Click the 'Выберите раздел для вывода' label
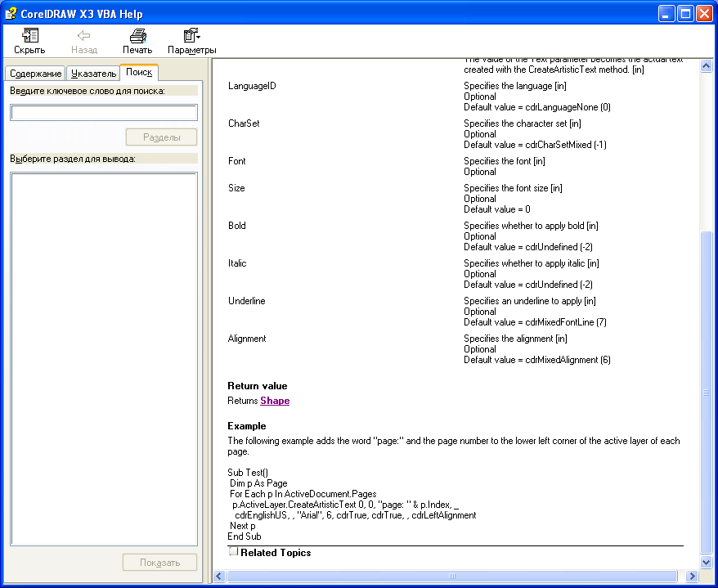 pyautogui.click(x=73, y=159)
